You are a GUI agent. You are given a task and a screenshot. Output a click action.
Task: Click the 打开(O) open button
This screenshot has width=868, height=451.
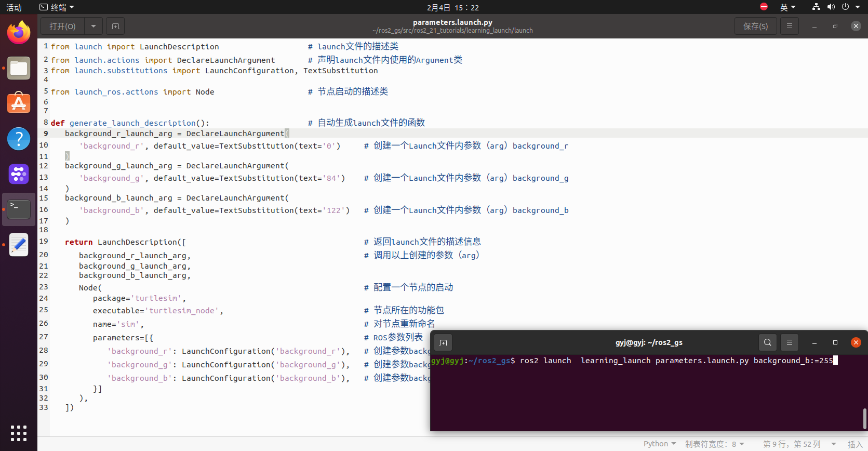[x=62, y=26]
